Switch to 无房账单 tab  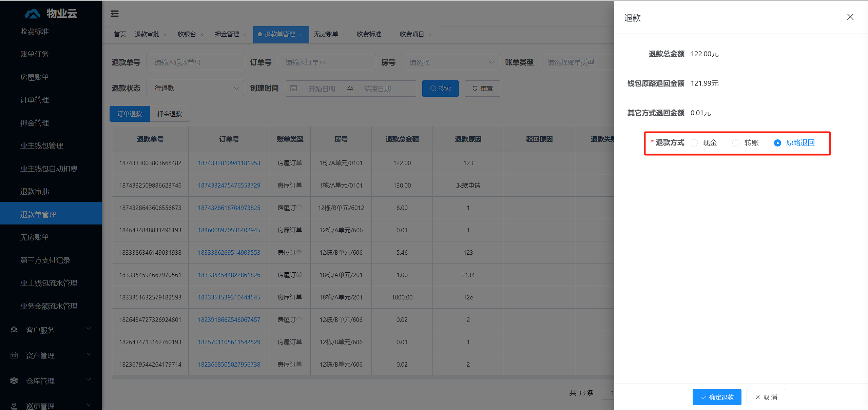click(x=326, y=34)
